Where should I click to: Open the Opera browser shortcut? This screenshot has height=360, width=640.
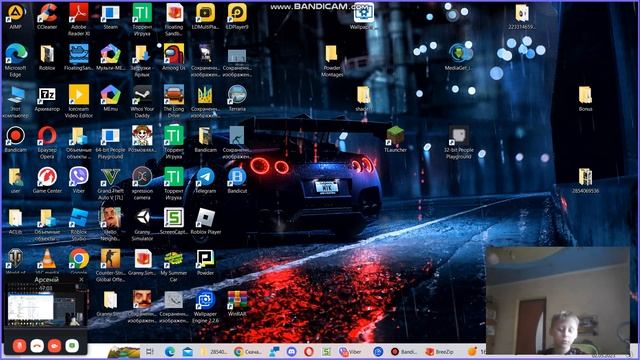pos(47,136)
